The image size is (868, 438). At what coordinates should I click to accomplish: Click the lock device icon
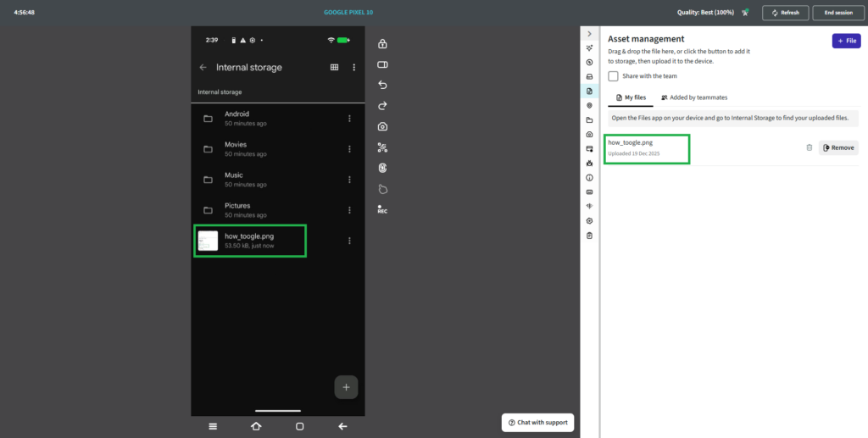[382, 44]
